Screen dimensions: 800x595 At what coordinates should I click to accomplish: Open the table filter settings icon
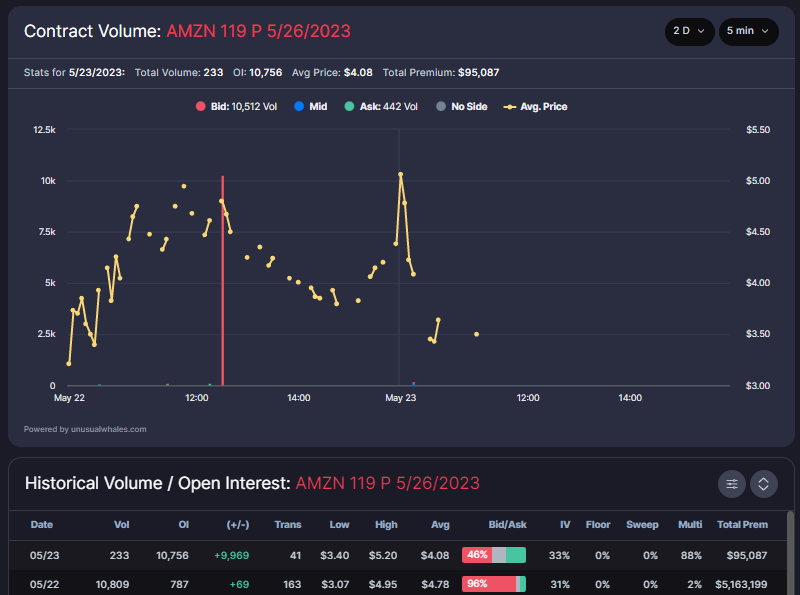[x=732, y=484]
